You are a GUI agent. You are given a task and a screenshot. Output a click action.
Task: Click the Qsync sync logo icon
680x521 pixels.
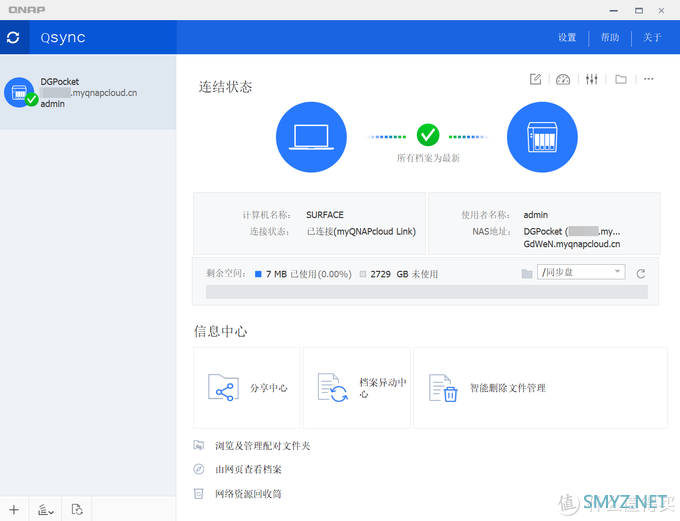pyautogui.click(x=13, y=38)
